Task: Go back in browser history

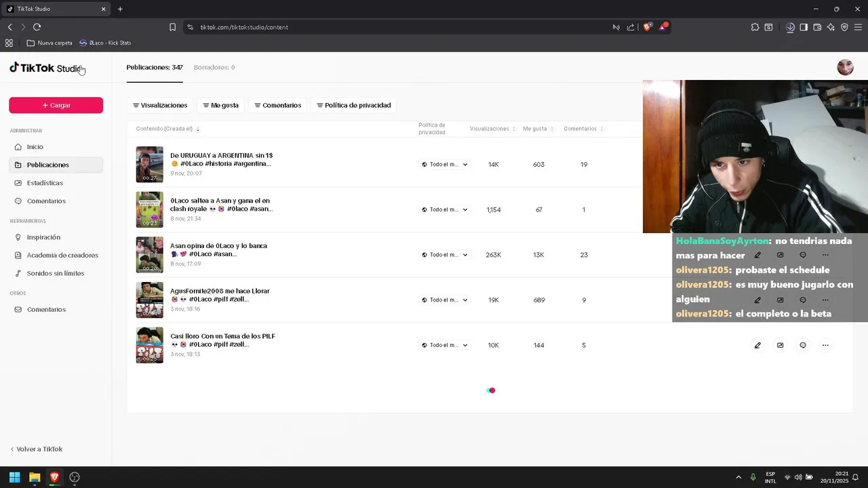Action: coord(9,27)
